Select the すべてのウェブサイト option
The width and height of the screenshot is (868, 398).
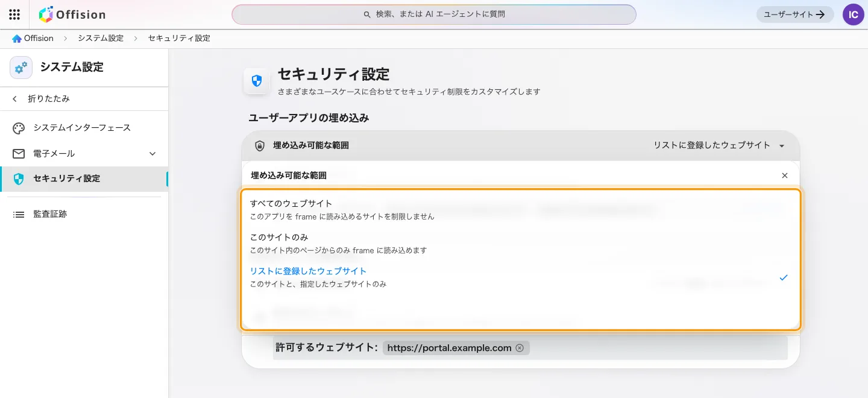521,209
